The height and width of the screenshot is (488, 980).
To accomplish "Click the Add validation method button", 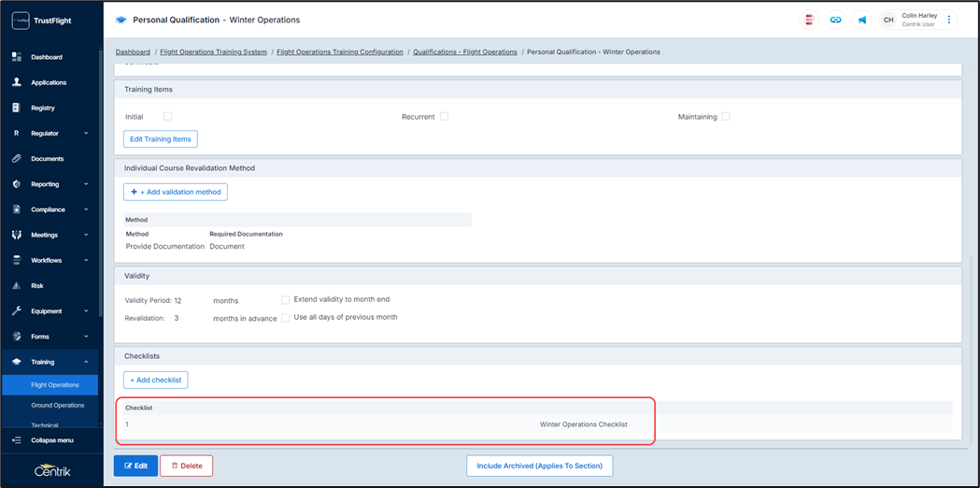I will 176,192.
